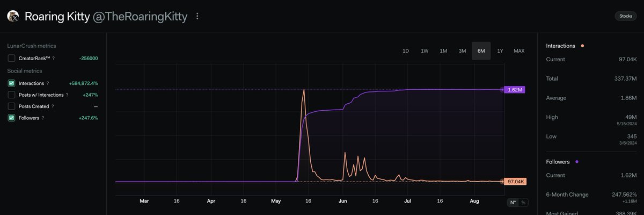Image resolution: width=644 pixels, height=215 pixels.
Task: Select the MAX time range
Action: [519, 51]
